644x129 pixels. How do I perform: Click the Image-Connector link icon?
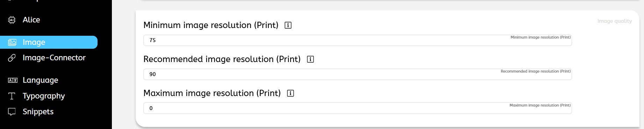point(12,58)
